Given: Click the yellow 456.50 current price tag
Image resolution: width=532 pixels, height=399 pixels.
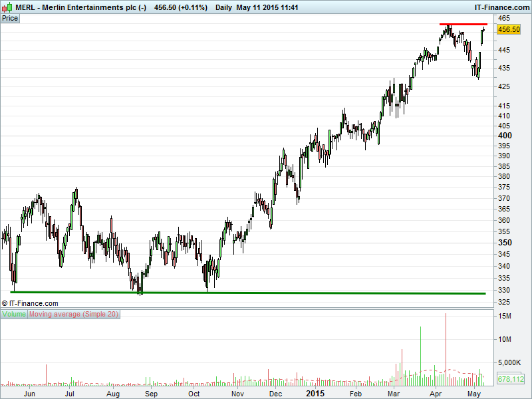Looking at the screenshot, I should click(509, 30).
